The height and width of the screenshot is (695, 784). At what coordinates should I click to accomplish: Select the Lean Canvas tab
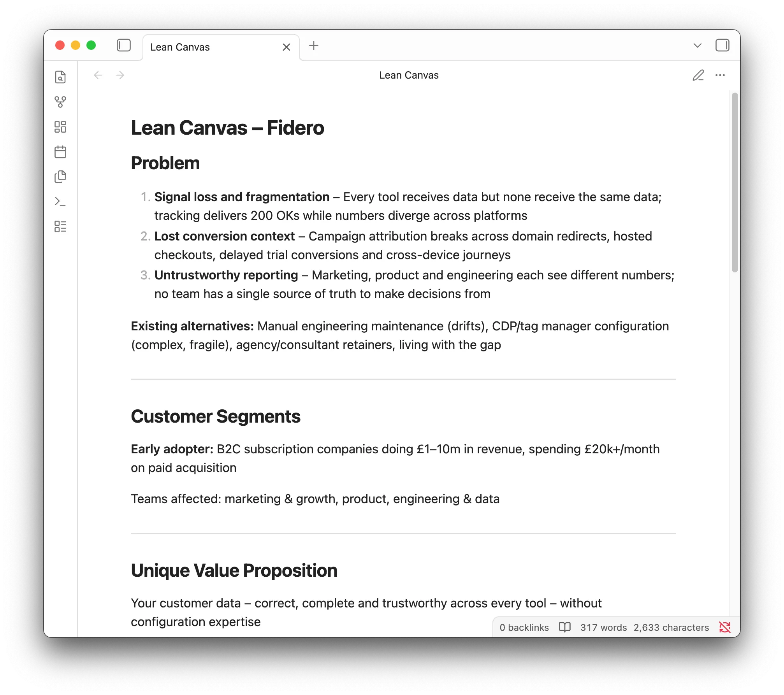[x=180, y=47]
